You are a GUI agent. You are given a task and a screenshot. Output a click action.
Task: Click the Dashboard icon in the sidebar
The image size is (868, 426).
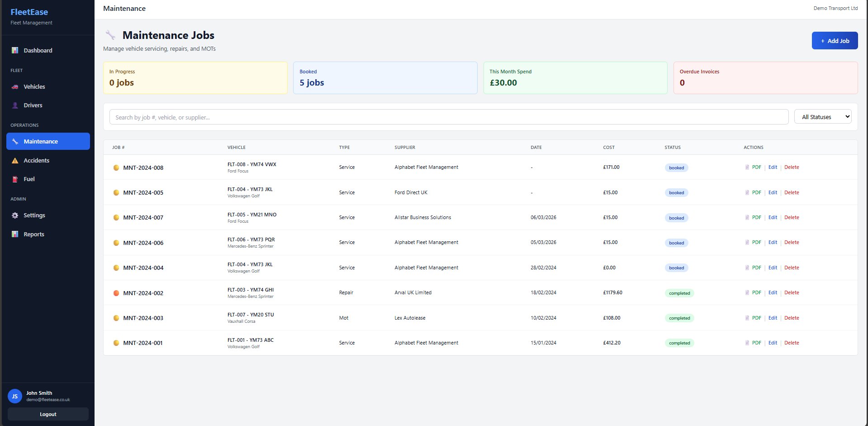click(x=15, y=50)
